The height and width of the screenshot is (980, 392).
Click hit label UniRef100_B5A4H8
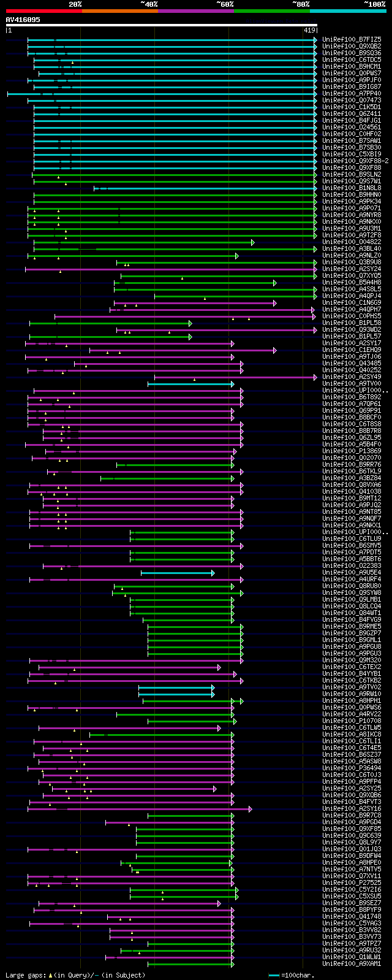coord(352,282)
